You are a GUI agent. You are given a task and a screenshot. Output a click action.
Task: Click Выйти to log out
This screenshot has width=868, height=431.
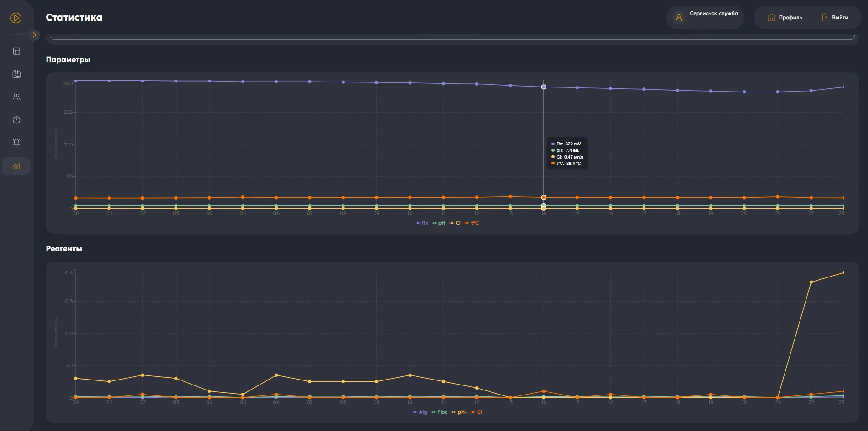835,17
